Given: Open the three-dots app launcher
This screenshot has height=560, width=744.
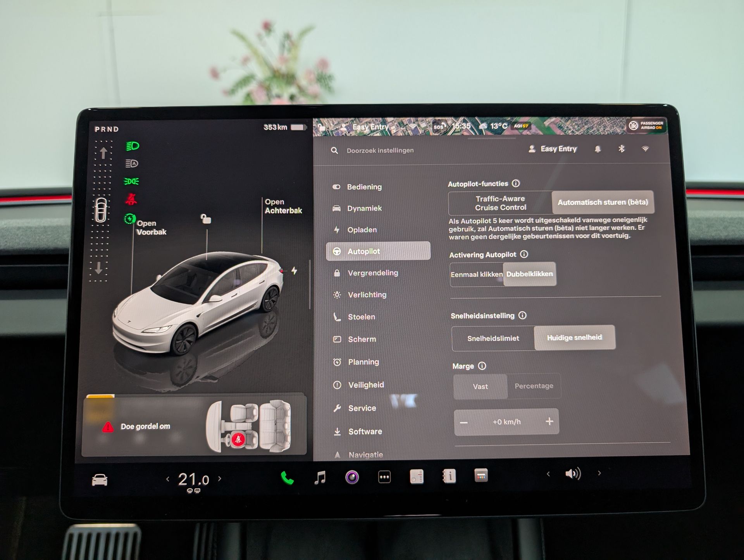Looking at the screenshot, I should (384, 477).
